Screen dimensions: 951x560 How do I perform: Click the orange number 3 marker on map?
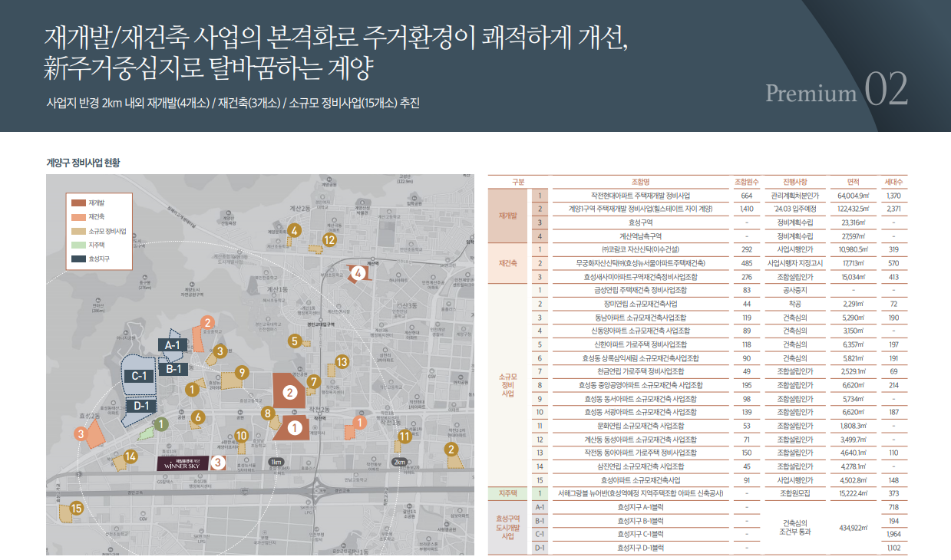[x=80, y=433]
